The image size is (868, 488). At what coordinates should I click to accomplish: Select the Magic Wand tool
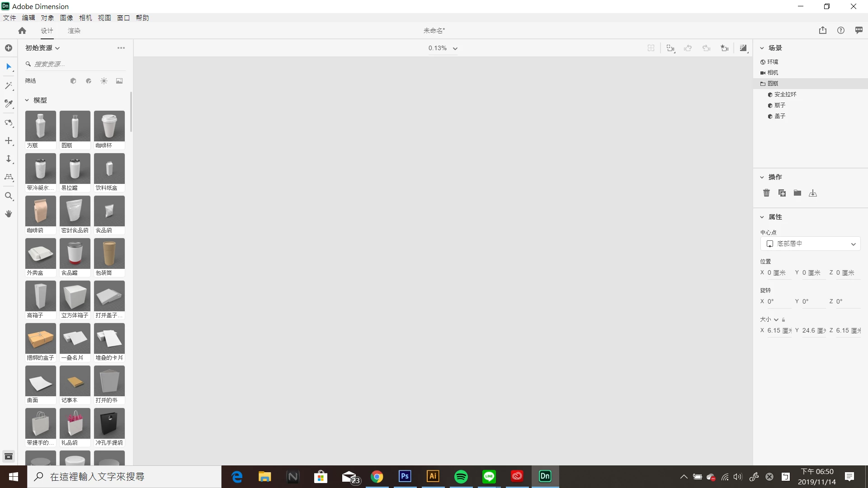coord(9,85)
